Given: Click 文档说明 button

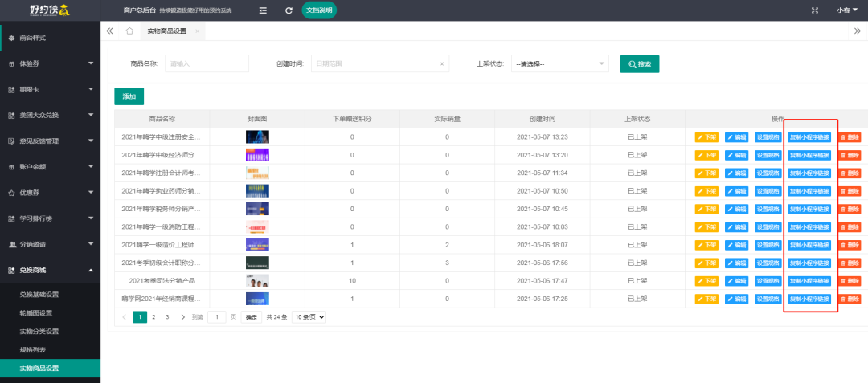Looking at the screenshot, I should pos(319,10).
